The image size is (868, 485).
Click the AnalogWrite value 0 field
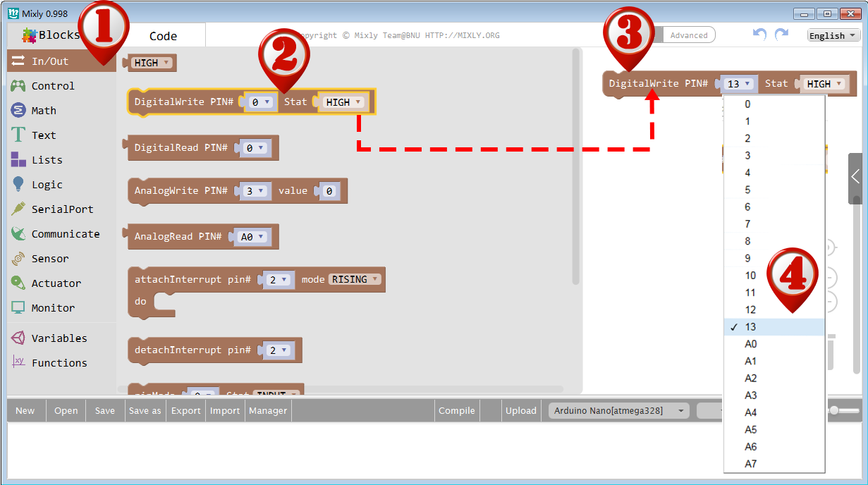[329, 191]
